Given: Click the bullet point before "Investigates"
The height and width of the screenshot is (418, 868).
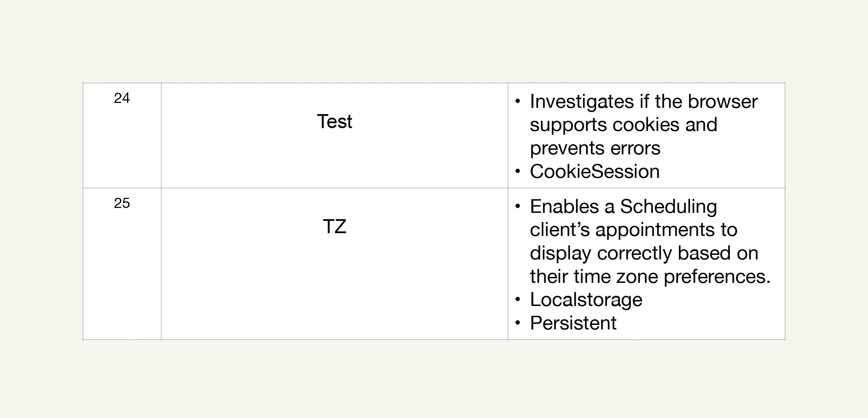Looking at the screenshot, I should [518, 102].
